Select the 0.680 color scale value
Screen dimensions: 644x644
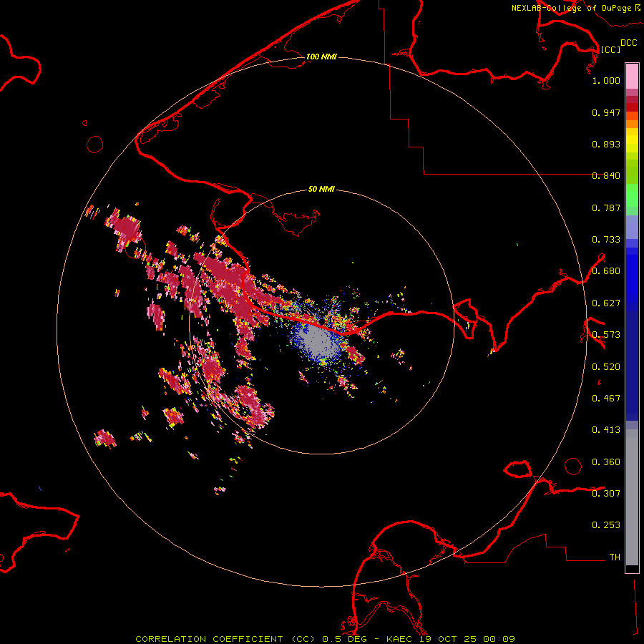[x=606, y=271]
